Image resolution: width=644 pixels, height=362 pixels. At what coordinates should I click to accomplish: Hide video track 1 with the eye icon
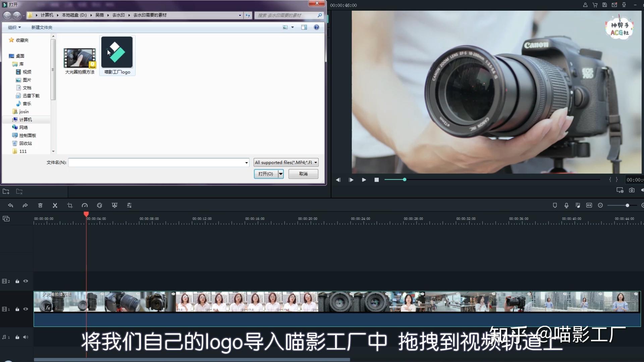(x=26, y=309)
